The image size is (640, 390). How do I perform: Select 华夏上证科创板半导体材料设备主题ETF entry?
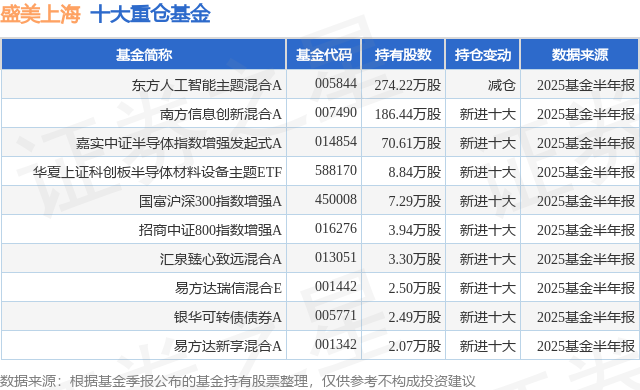tap(158, 172)
